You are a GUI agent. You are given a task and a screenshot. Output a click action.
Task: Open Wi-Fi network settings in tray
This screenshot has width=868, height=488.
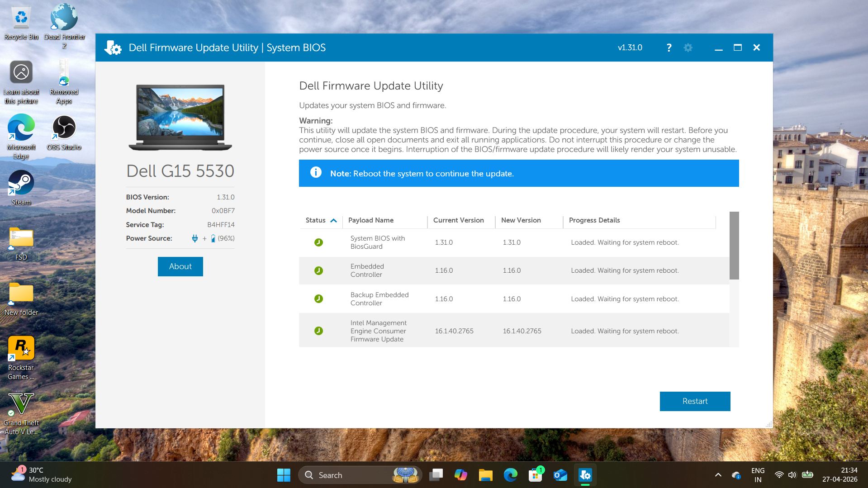(779, 475)
